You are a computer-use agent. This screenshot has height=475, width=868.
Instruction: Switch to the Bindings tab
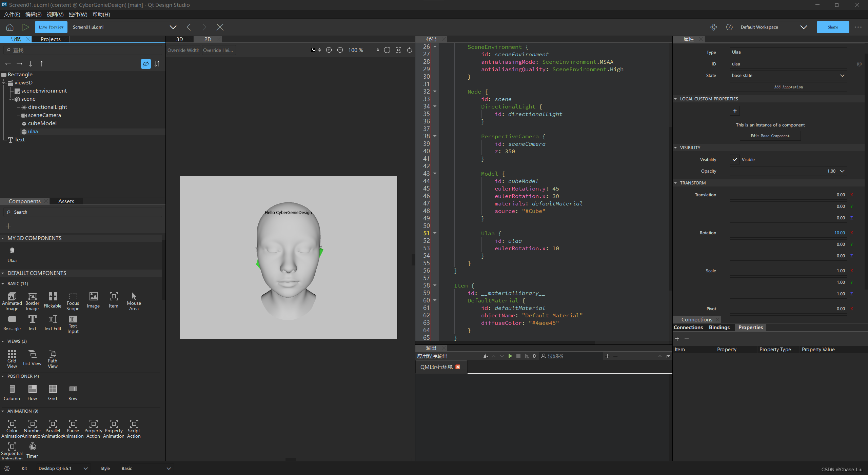tap(719, 327)
